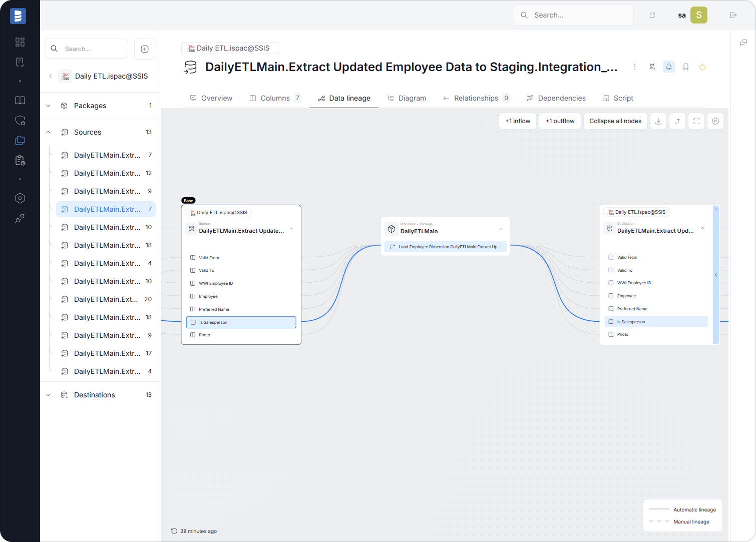Click the star favorite icon
Image resolution: width=756 pixels, height=542 pixels.
tap(702, 67)
